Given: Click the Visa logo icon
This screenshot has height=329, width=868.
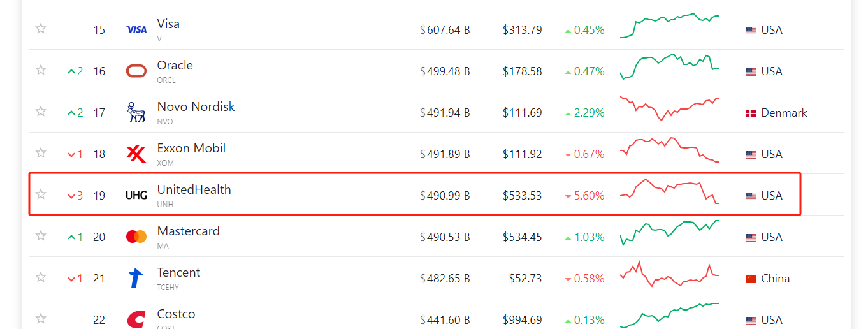Looking at the screenshot, I should coord(136,29).
